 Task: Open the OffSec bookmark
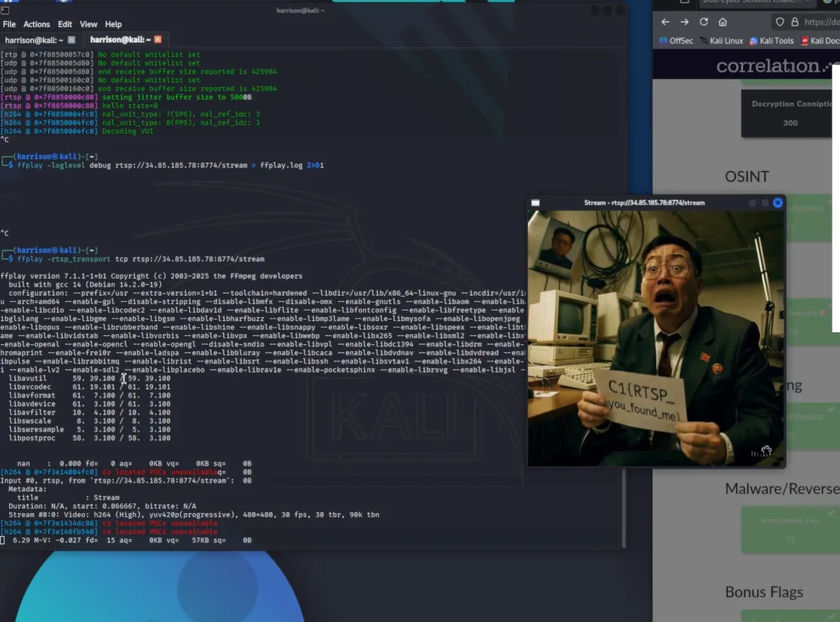676,41
